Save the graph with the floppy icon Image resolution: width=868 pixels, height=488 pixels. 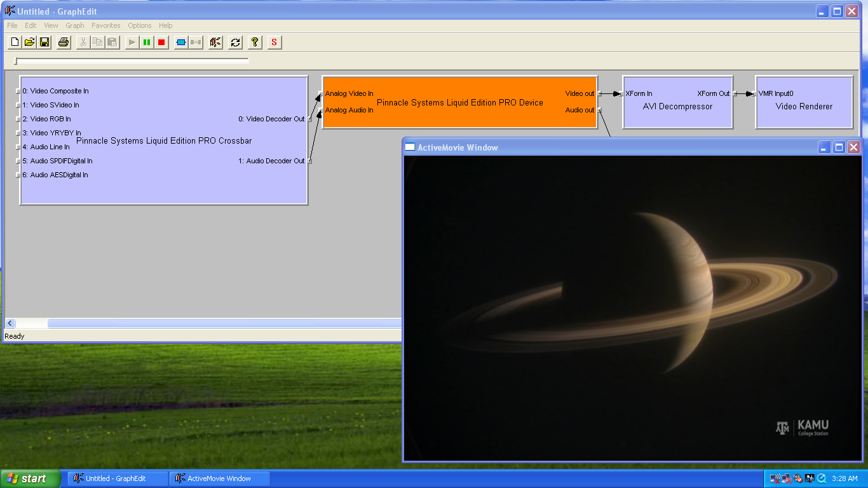click(44, 43)
